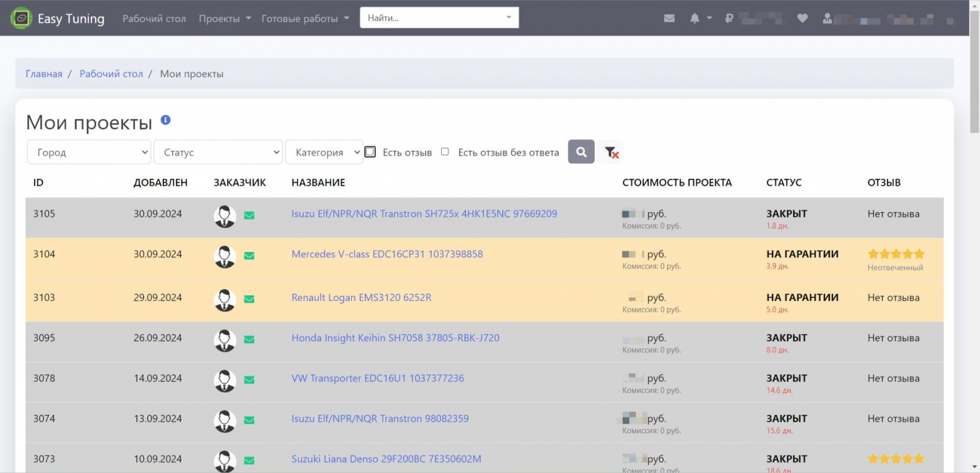Open the Готовые работы dropdown menu

[305, 18]
